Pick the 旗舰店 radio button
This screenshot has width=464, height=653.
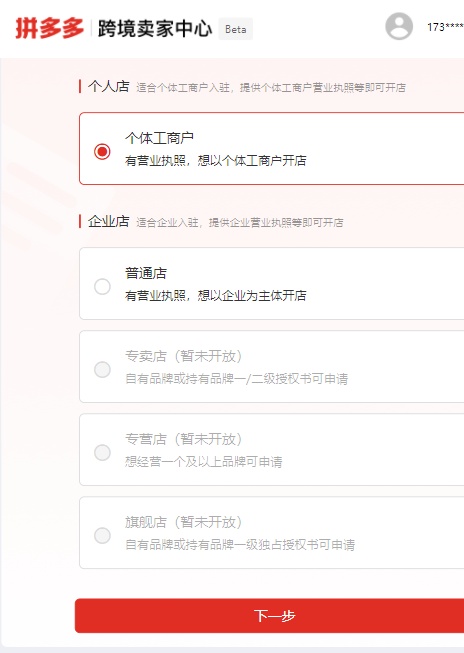pos(102,535)
